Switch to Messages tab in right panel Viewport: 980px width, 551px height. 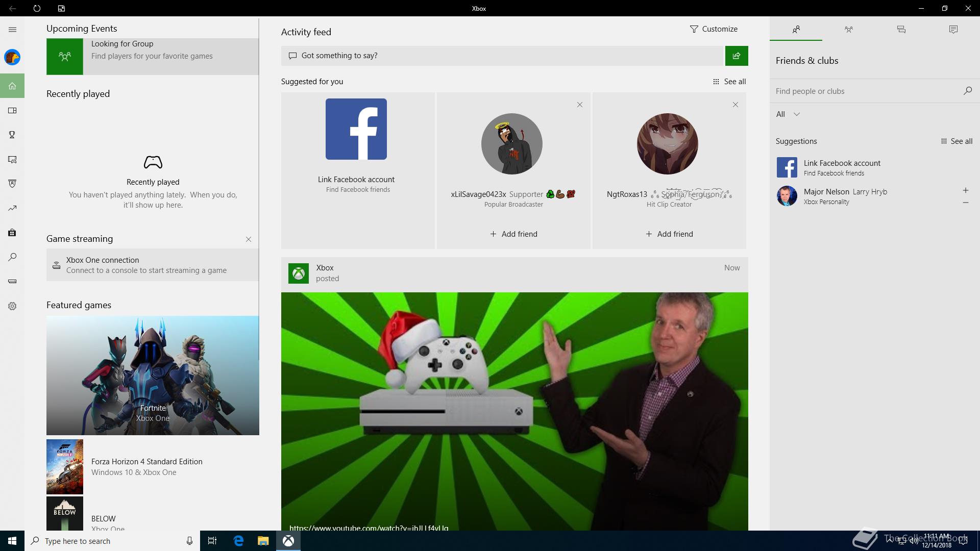pyautogui.click(x=901, y=30)
